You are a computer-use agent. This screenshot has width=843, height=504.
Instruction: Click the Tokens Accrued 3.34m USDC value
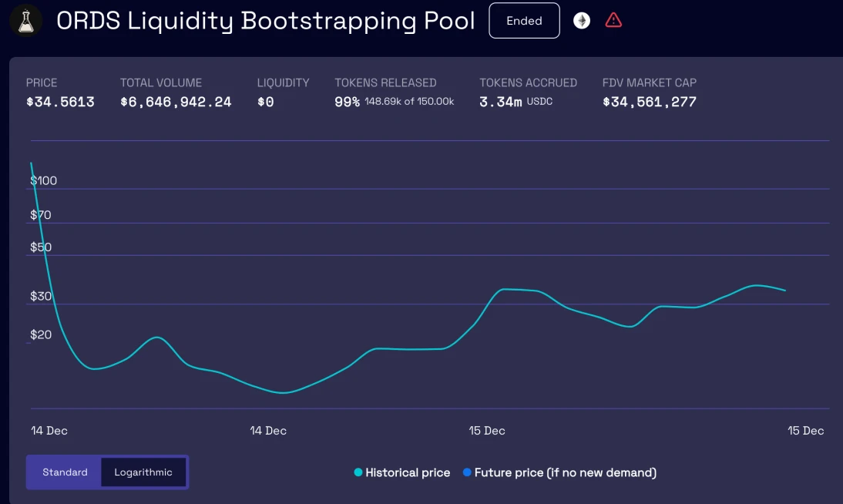[501, 102]
